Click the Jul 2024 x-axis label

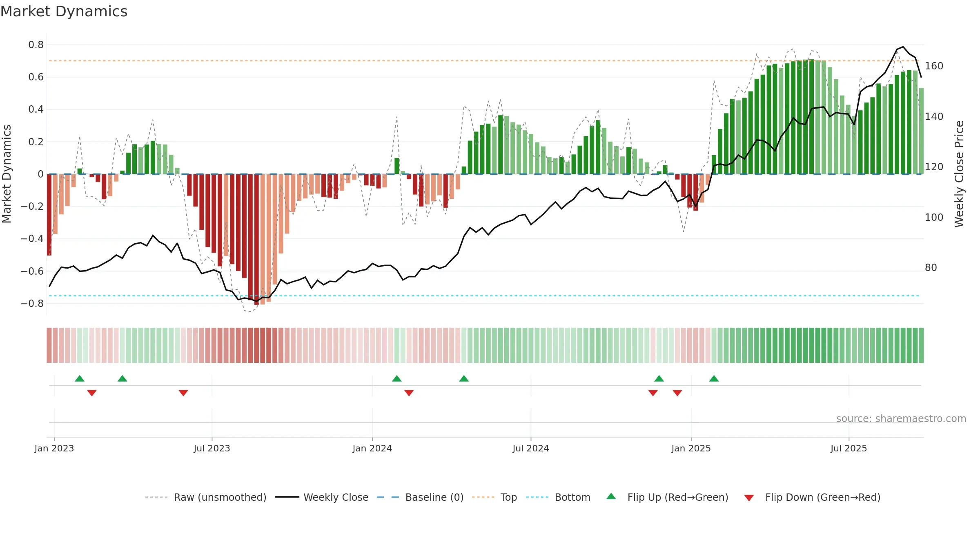[x=531, y=448]
